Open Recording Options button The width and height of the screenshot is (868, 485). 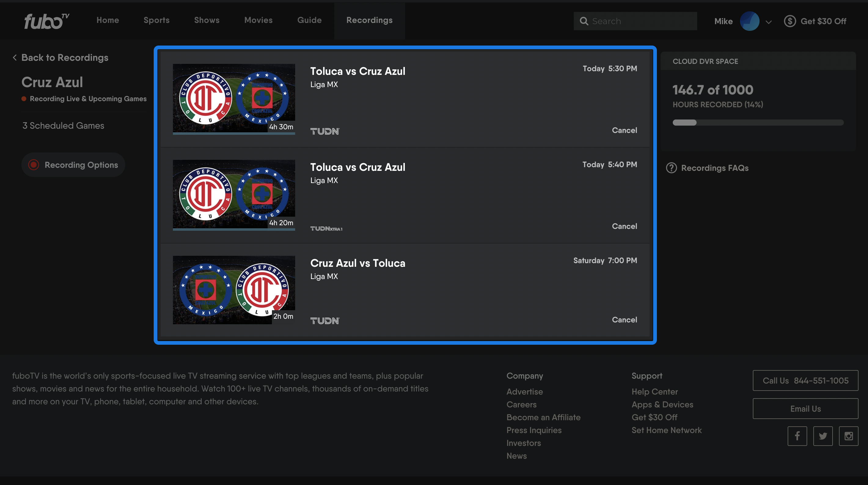pos(73,165)
